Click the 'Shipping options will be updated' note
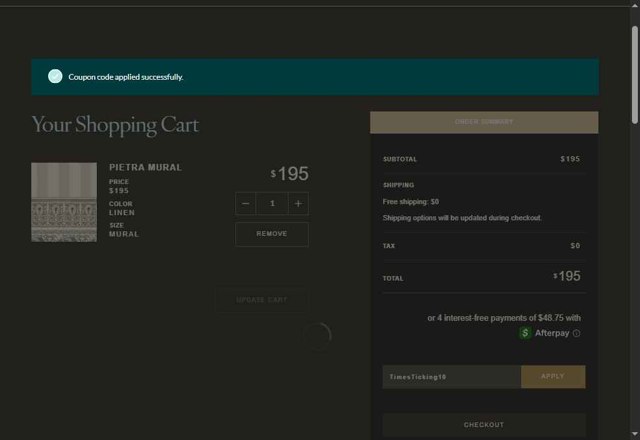Viewport: 640px width, 440px height. coord(462,218)
